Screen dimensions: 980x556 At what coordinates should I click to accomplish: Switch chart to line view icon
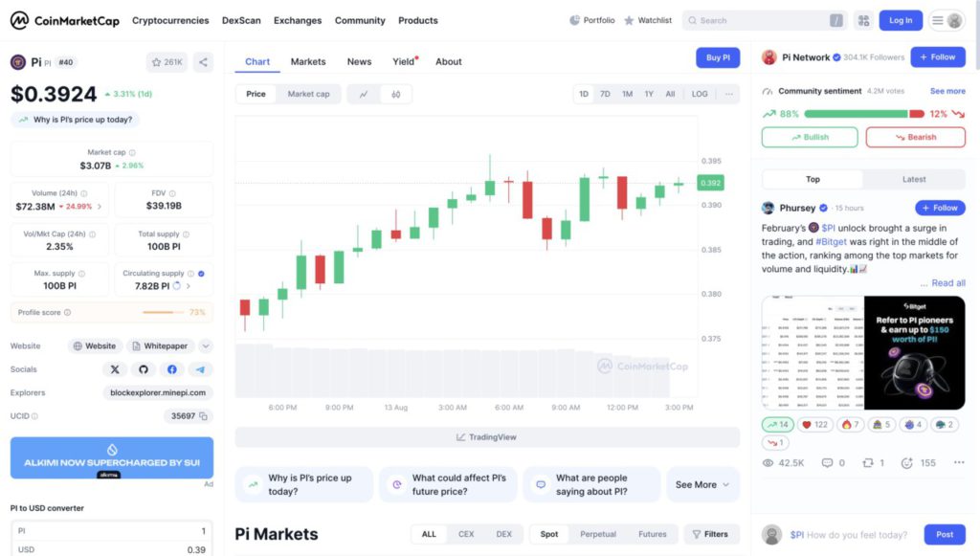click(x=364, y=94)
